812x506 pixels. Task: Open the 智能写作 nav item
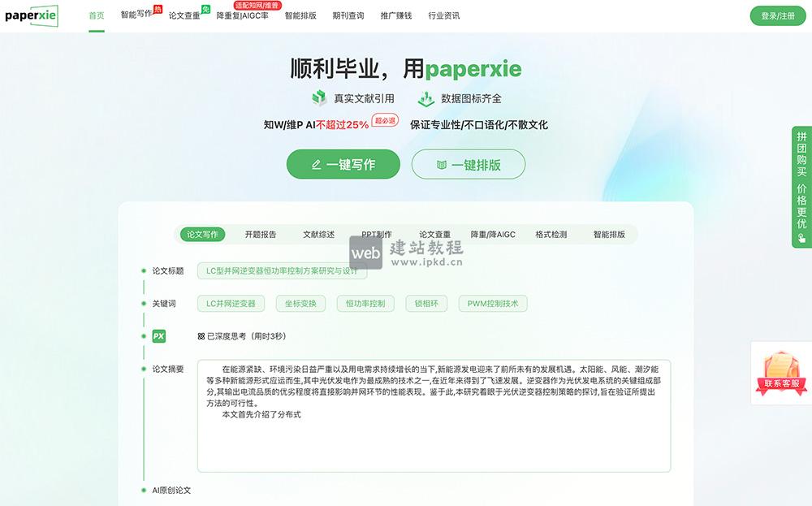point(136,15)
